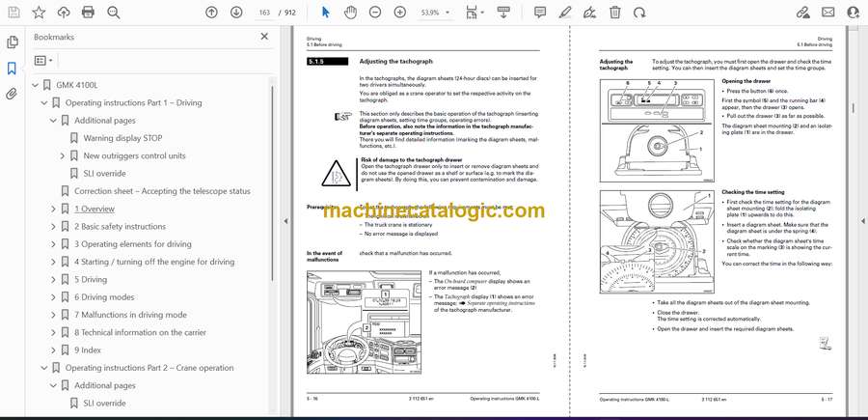The width and height of the screenshot is (868, 420).
Task: Open first SLI override bookmark under Part 1
Action: point(104,174)
